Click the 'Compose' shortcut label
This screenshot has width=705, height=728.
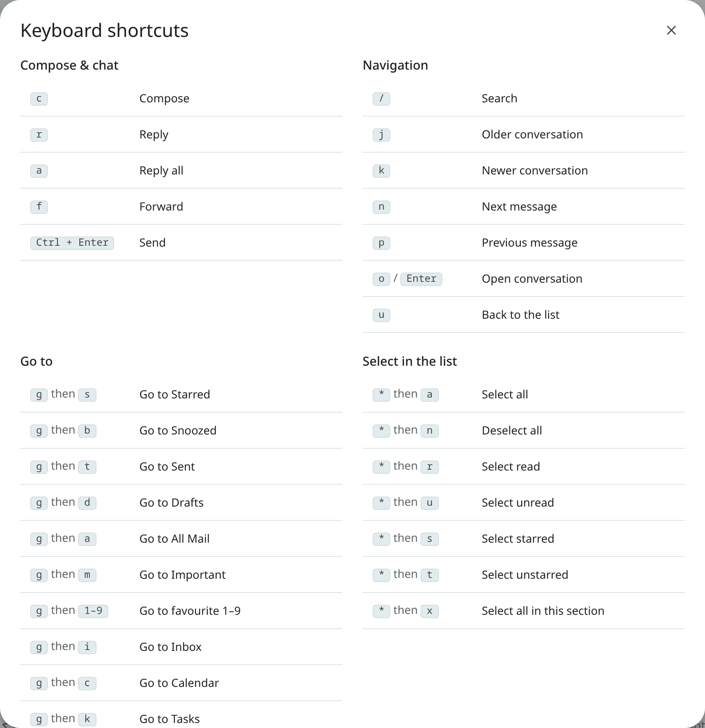pos(164,99)
